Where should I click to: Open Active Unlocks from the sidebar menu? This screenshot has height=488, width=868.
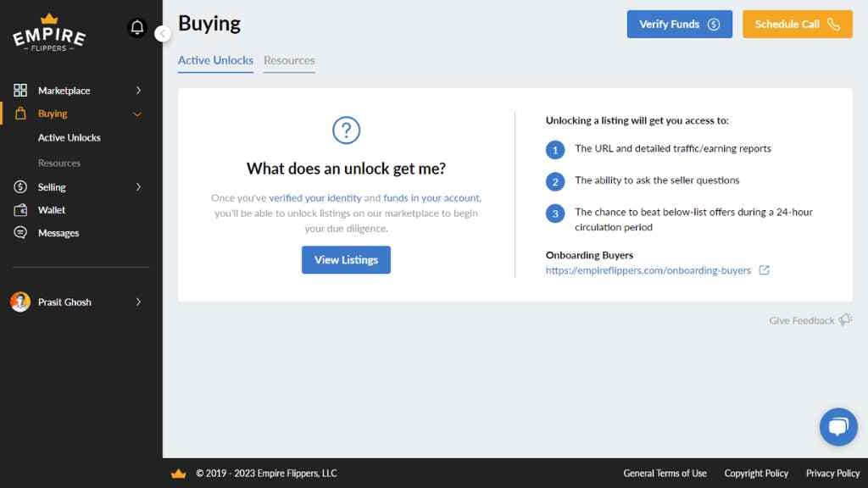pyautogui.click(x=68, y=137)
